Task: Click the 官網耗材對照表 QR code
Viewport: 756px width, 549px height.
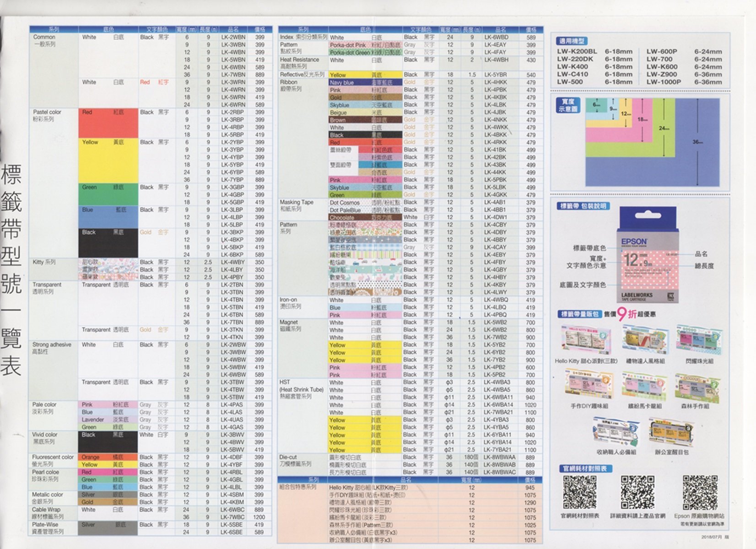Action: [x=579, y=493]
